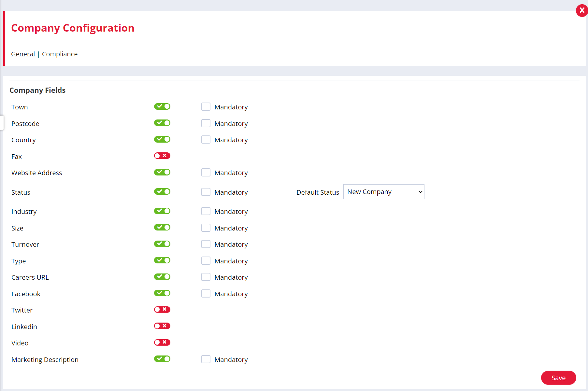This screenshot has height=391, width=588.
Task: Click the Default Status label
Action: click(318, 192)
